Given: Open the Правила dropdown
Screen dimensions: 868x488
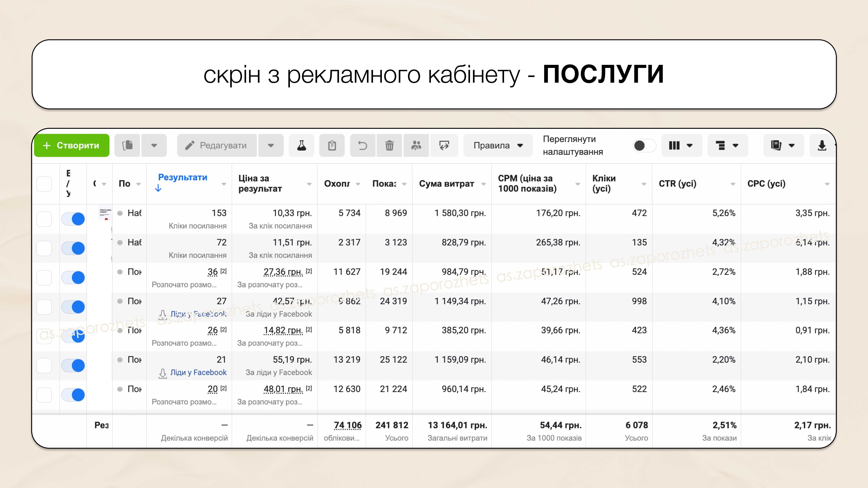Looking at the screenshot, I should tap(498, 145).
